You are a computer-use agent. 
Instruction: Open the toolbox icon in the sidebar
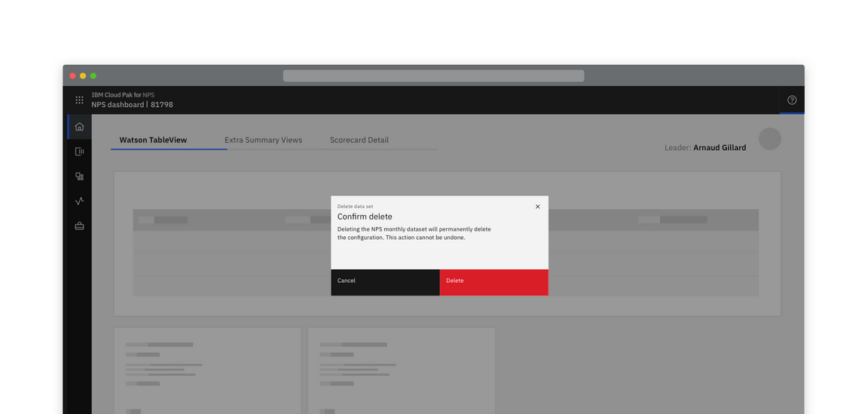[x=79, y=226]
